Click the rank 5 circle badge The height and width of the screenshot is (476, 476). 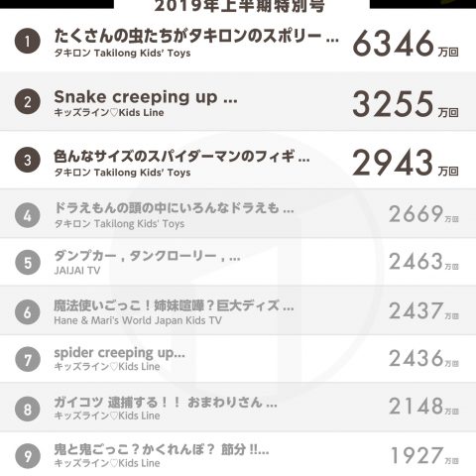click(x=28, y=263)
